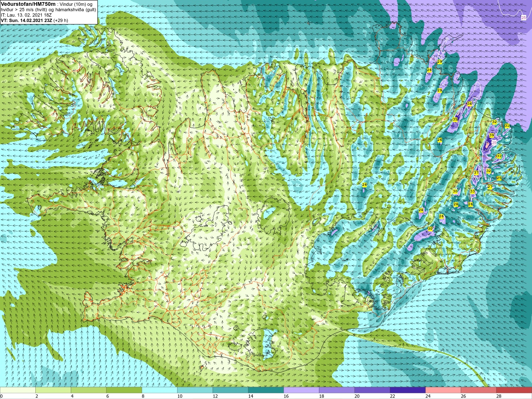The image size is (532, 399).
Task: Click the yellow gust marker labeled 35
Action: tap(455, 119)
